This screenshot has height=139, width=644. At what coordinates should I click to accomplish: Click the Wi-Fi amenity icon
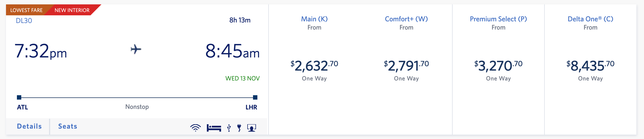tap(195, 128)
